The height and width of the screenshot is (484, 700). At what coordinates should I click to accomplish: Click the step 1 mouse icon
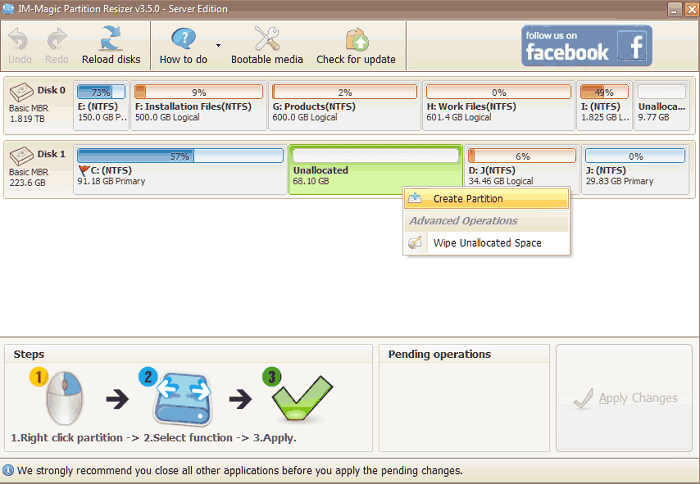[x=65, y=398]
